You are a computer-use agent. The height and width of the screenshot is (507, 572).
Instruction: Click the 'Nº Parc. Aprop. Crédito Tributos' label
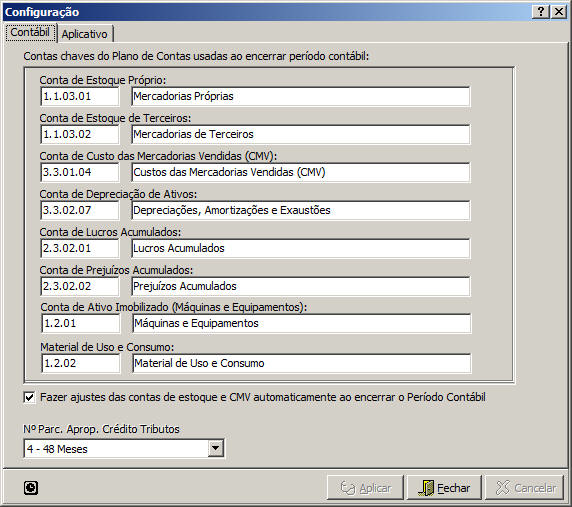[x=101, y=429]
